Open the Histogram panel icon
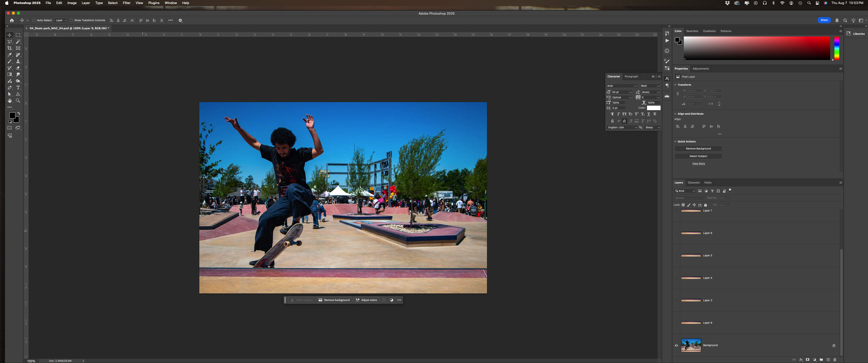Image resolution: width=868 pixels, height=363 pixels. (667, 96)
